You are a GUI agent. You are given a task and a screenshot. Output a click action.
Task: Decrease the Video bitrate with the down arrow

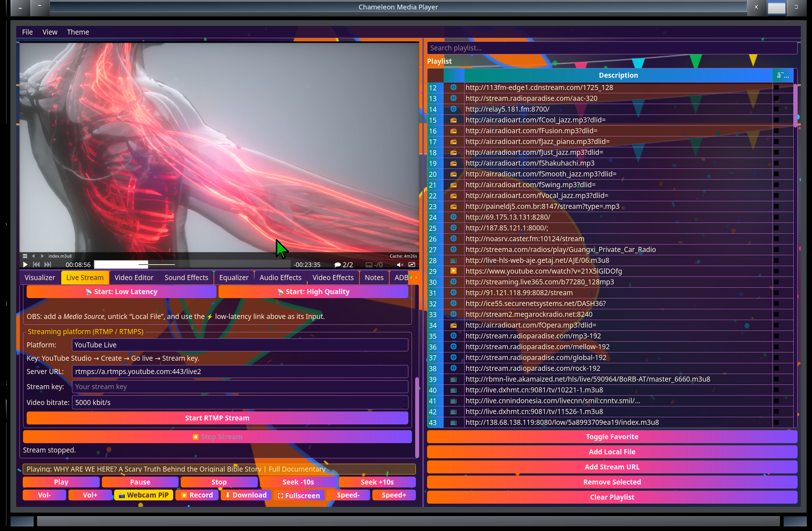click(x=405, y=406)
